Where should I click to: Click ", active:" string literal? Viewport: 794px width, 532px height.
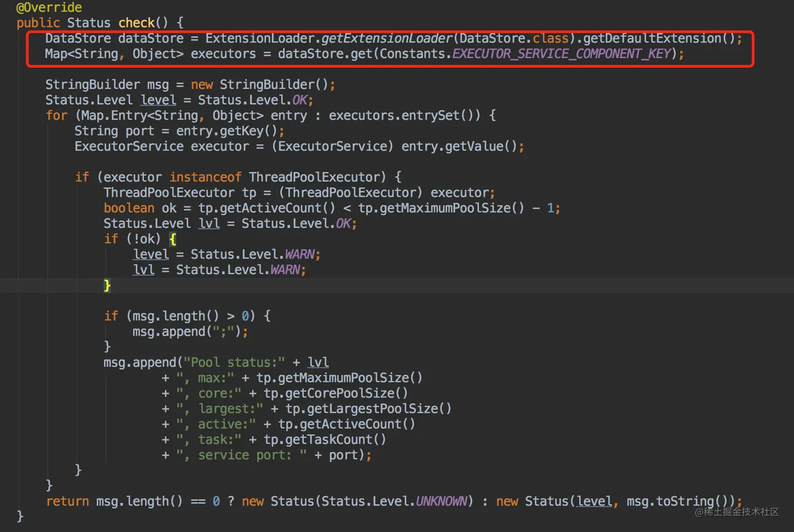(216, 424)
